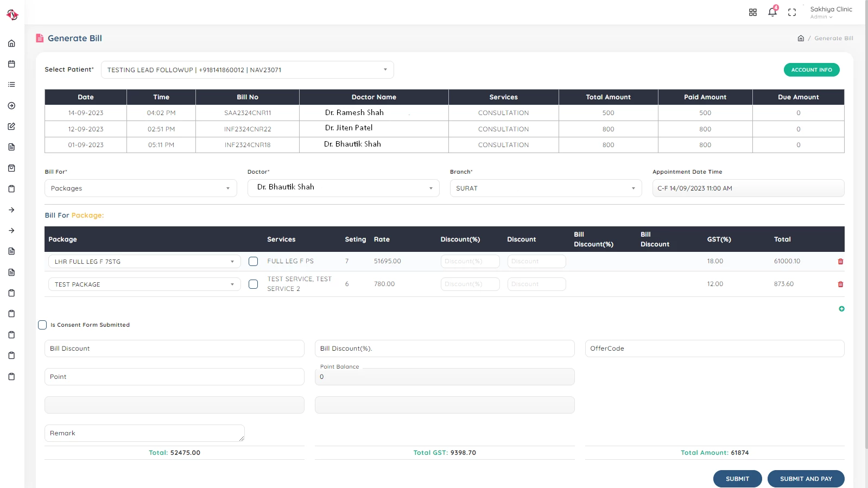
Task: Open the apps grid icon in header
Action: click(753, 12)
